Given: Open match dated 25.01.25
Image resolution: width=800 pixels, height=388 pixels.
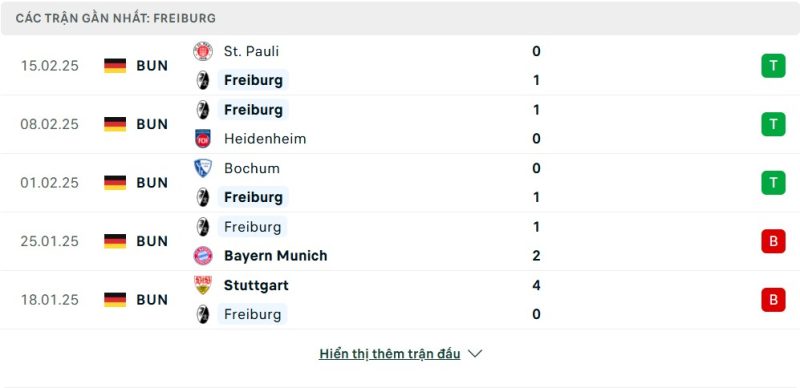Looking at the screenshot, I should (x=400, y=241).
